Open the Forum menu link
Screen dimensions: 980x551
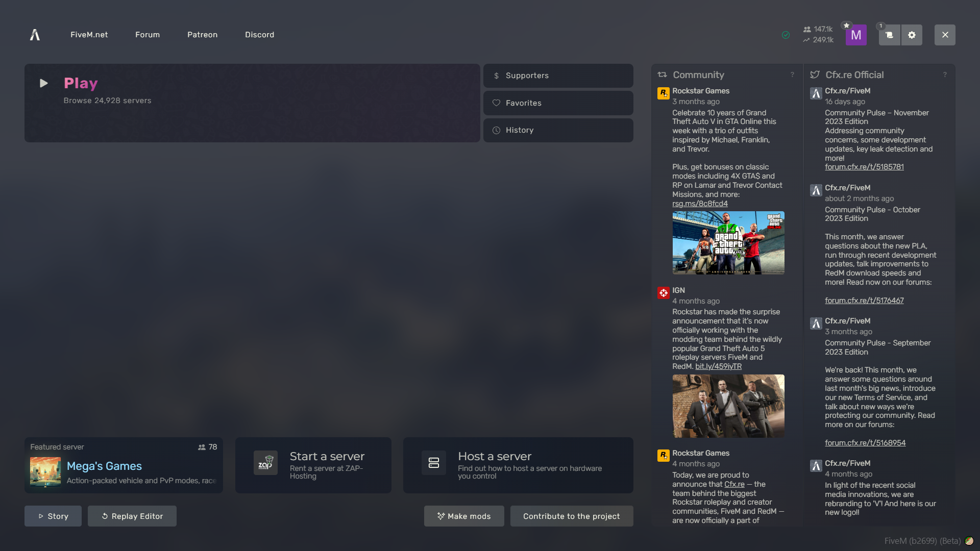[148, 35]
